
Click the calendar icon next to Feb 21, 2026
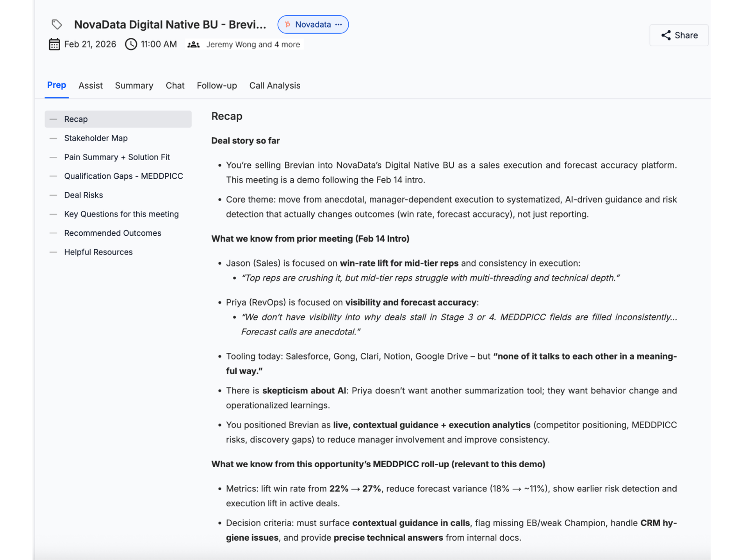(54, 44)
